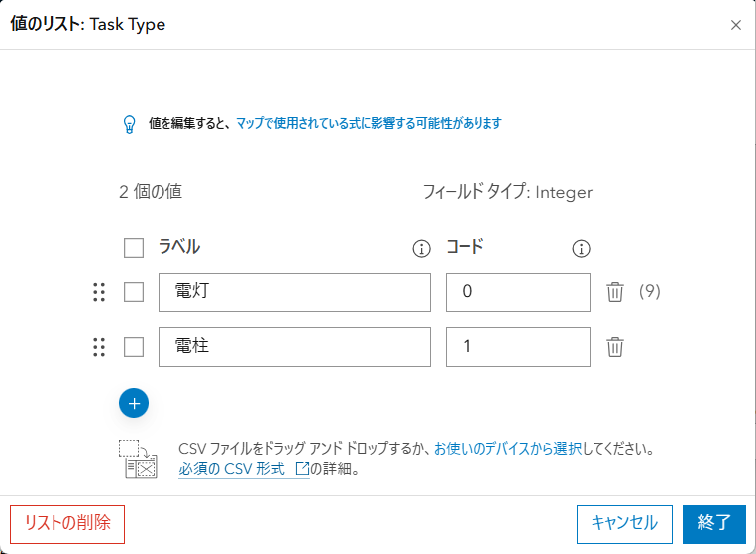
Task: Click the drag handle for 電灯 row
Action: click(98, 292)
